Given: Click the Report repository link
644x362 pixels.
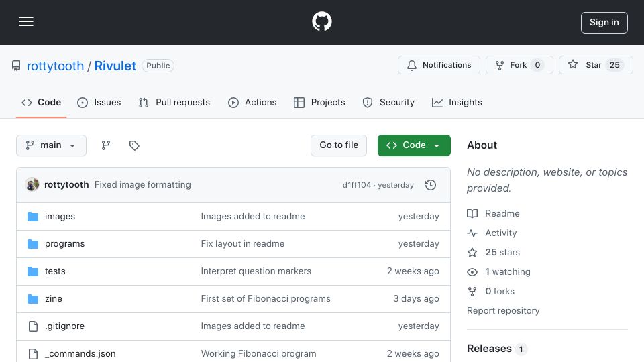Looking at the screenshot, I should click(x=503, y=310).
